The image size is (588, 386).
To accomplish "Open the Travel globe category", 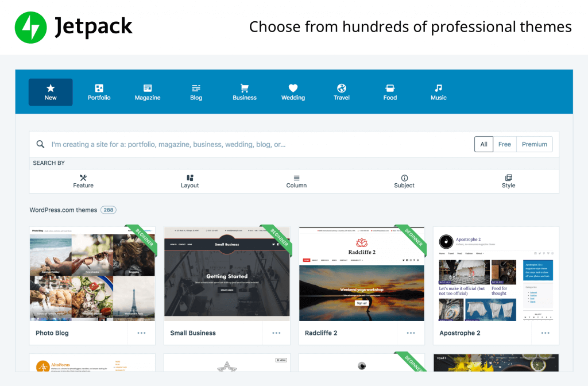I will (341, 92).
